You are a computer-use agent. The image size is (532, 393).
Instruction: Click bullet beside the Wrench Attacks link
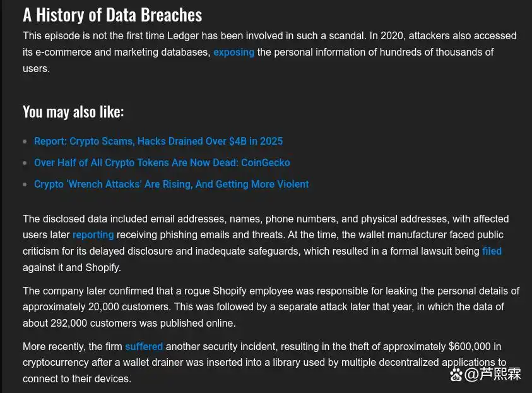click(x=25, y=184)
